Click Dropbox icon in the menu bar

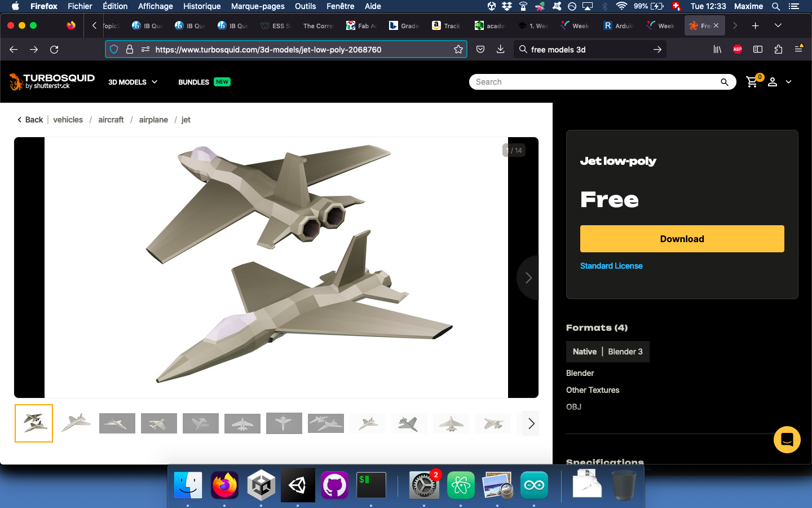pyautogui.click(x=507, y=6)
